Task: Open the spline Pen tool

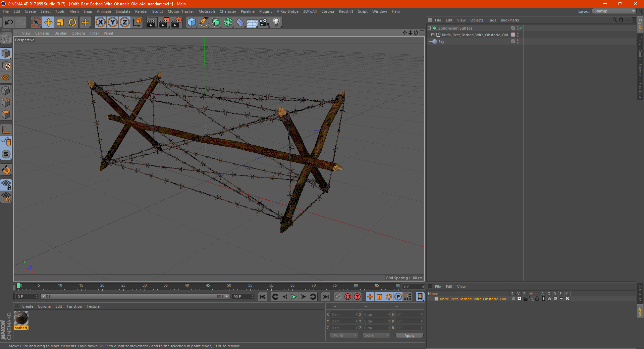Action: (204, 22)
